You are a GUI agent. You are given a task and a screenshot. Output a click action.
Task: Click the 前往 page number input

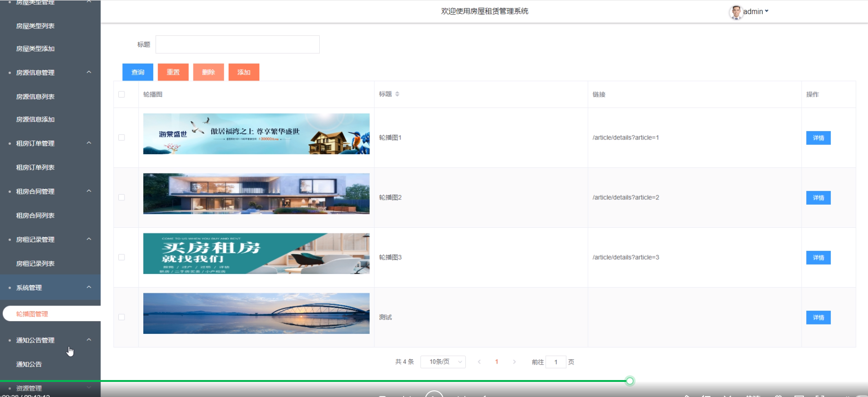[556, 362]
